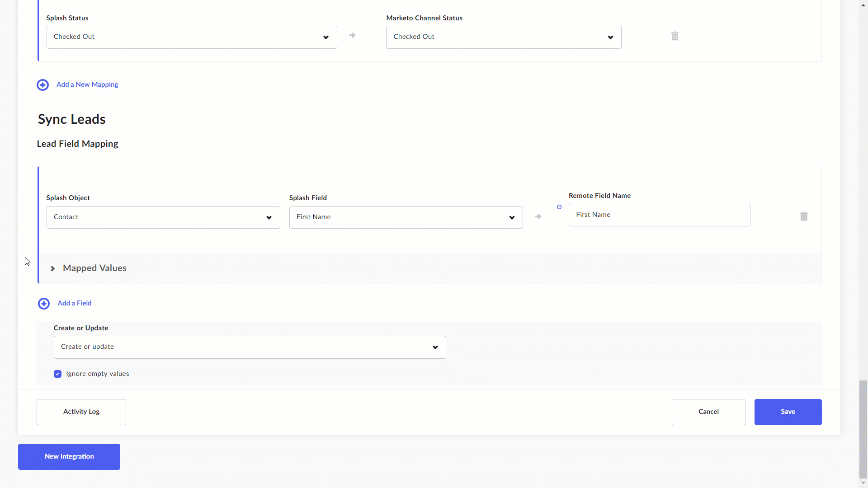Click the plus icon beside Add a New Mapping

tap(43, 85)
